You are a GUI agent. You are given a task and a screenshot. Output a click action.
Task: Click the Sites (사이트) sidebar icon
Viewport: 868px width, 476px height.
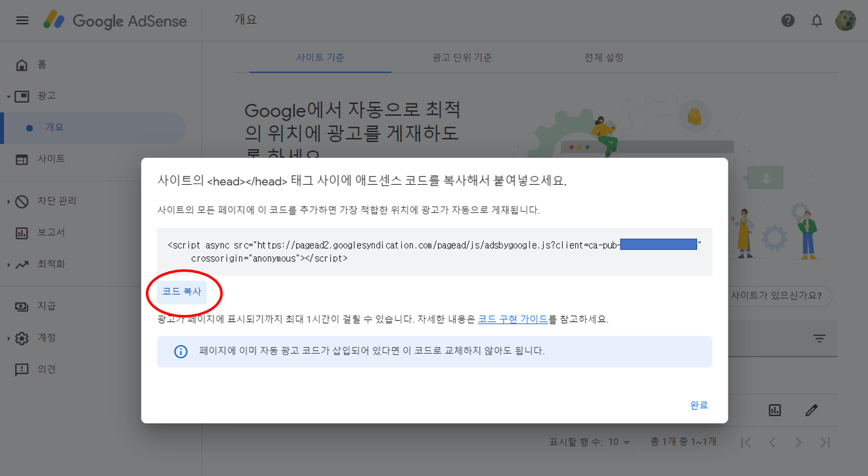pos(22,159)
